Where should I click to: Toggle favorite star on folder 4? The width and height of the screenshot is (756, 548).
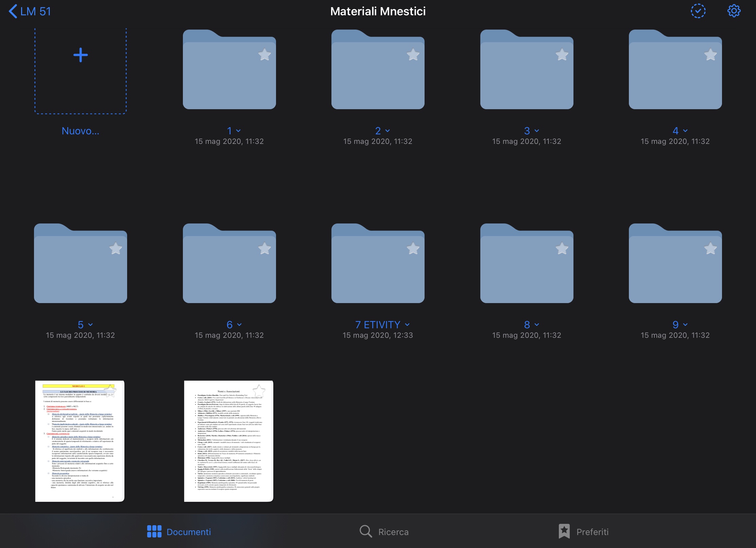(x=710, y=54)
